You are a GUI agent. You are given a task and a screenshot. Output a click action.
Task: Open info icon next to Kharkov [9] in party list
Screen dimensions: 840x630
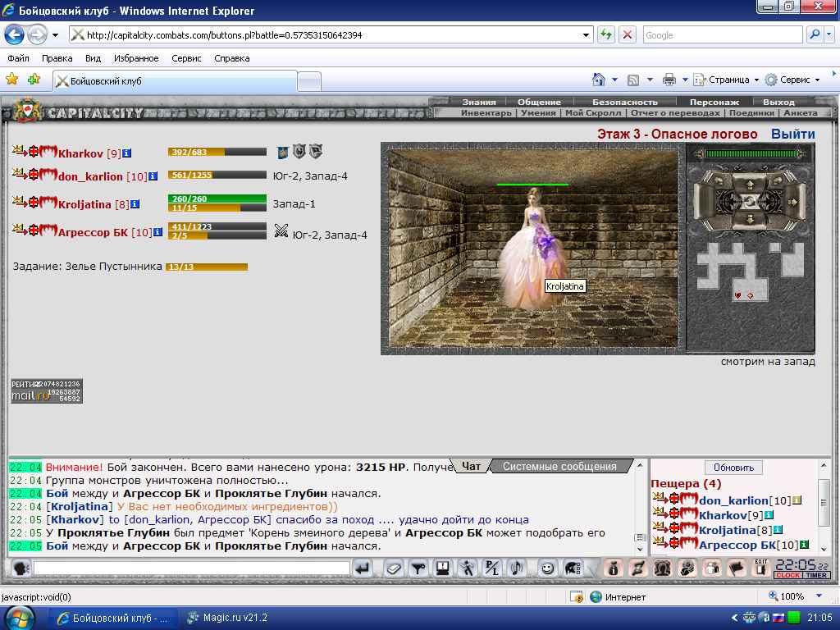click(x=126, y=153)
